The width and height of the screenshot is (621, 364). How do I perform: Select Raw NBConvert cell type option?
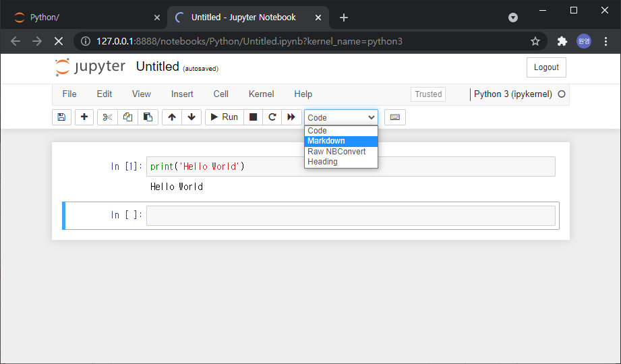click(x=341, y=152)
